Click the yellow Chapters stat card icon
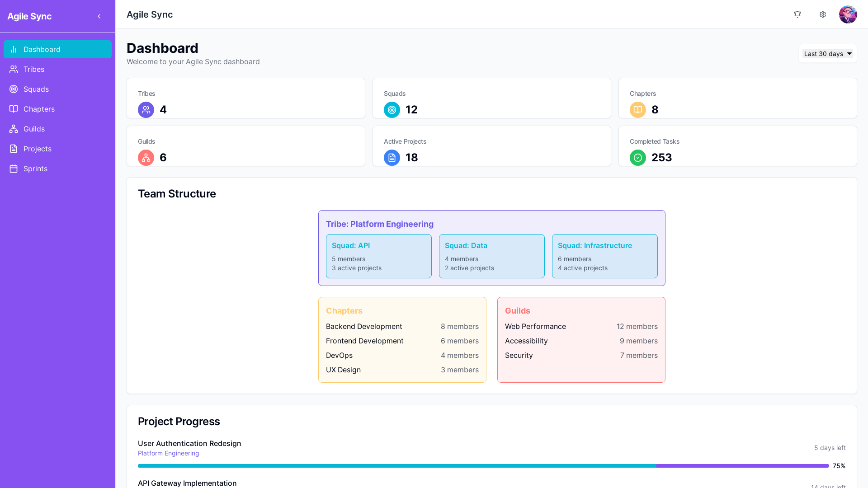 (638, 110)
